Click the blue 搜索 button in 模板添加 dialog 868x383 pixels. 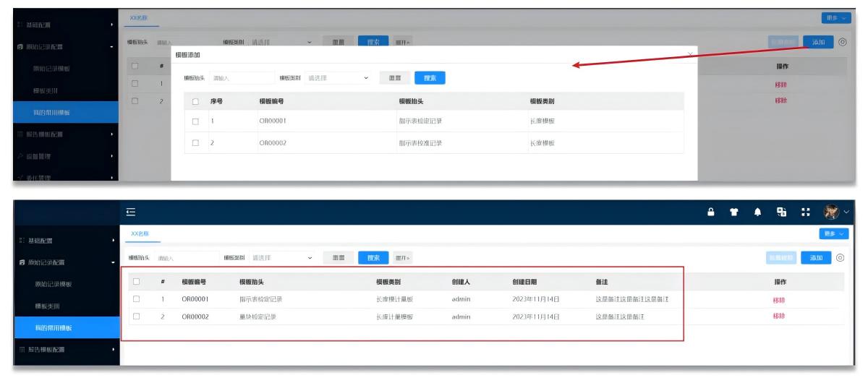(430, 78)
